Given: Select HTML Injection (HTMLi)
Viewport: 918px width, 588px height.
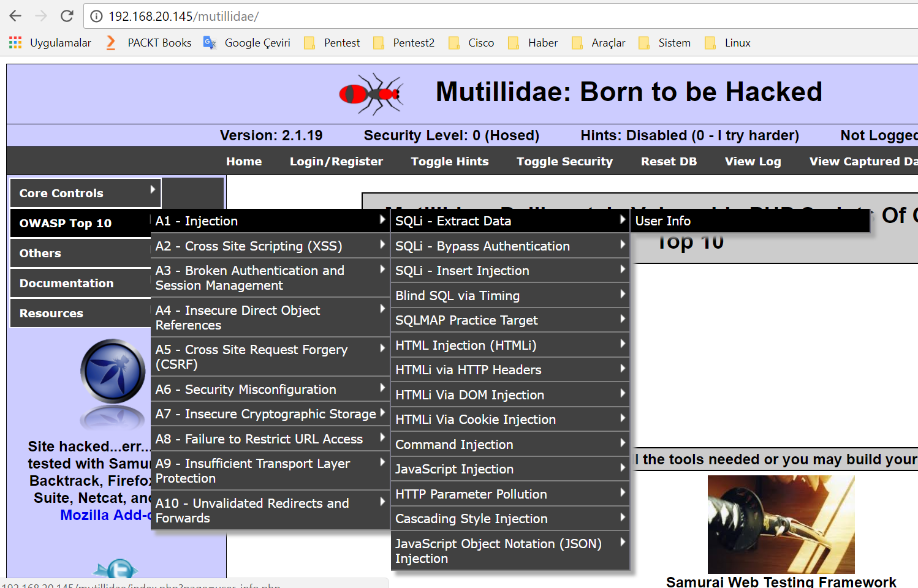Looking at the screenshot, I should tap(510, 345).
